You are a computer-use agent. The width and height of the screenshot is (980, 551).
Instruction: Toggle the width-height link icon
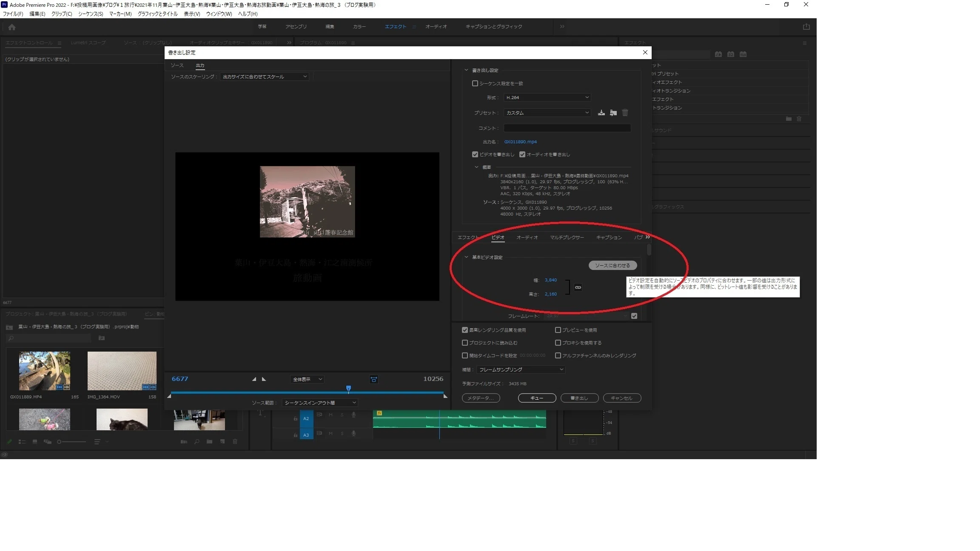click(x=578, y=287)
